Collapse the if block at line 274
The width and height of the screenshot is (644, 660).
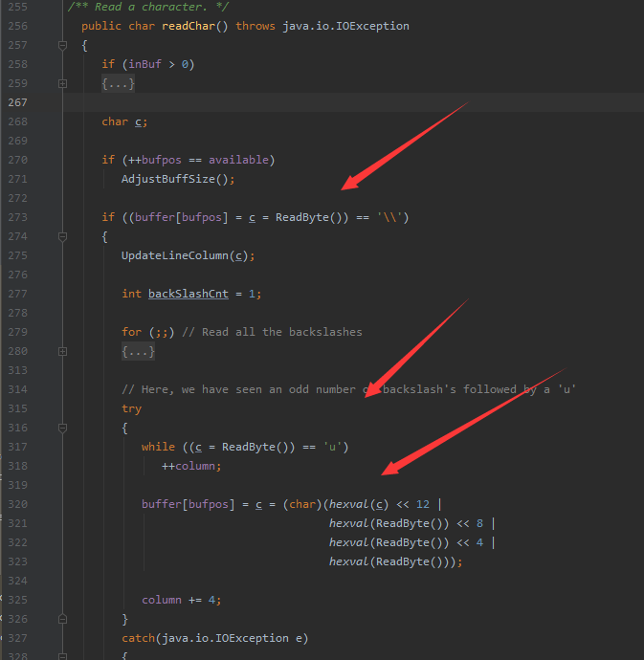62,236
